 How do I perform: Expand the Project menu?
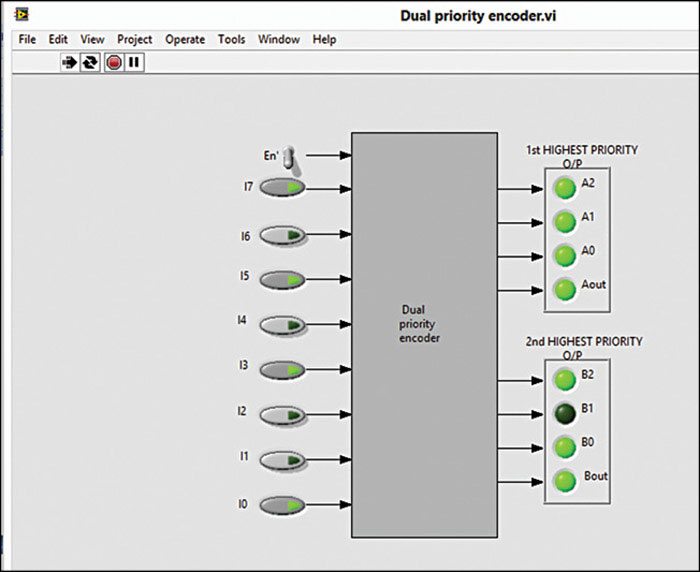click(135, 40)
